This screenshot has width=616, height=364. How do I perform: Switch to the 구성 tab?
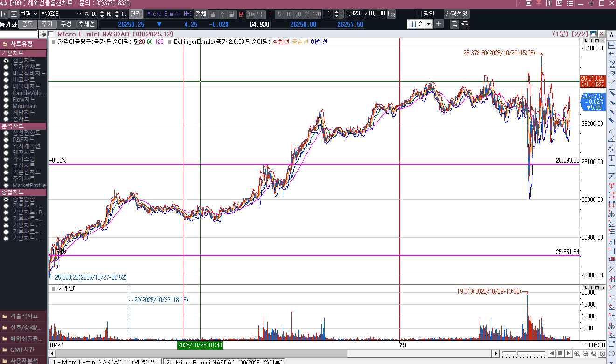(x=66, y=24)
